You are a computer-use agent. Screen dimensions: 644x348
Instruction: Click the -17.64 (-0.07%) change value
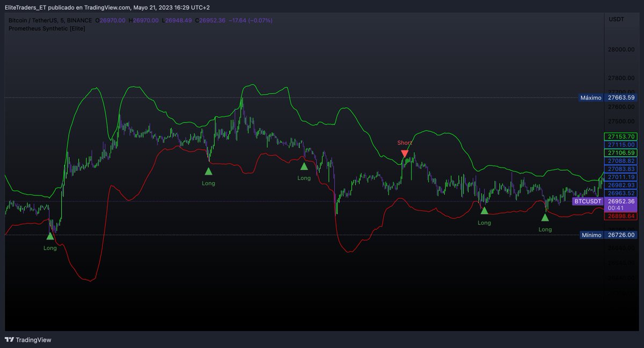(251, 20)
